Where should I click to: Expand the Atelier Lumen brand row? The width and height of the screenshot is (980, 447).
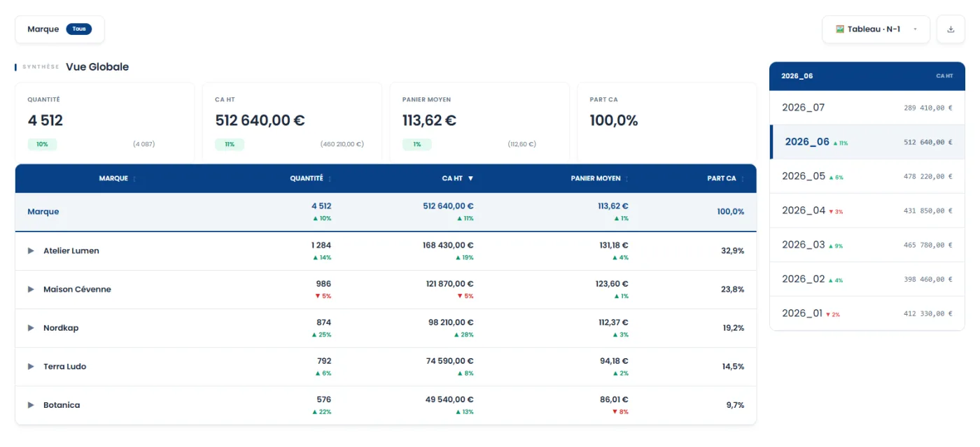31,250
